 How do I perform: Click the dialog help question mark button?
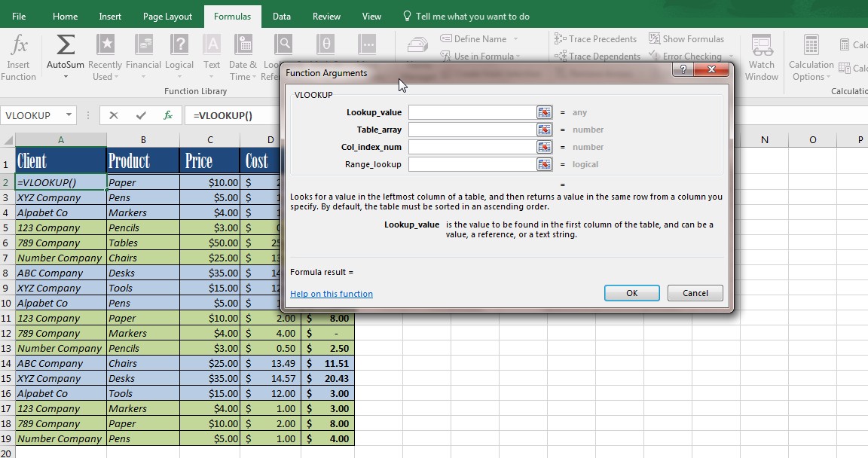pos(683,69)
